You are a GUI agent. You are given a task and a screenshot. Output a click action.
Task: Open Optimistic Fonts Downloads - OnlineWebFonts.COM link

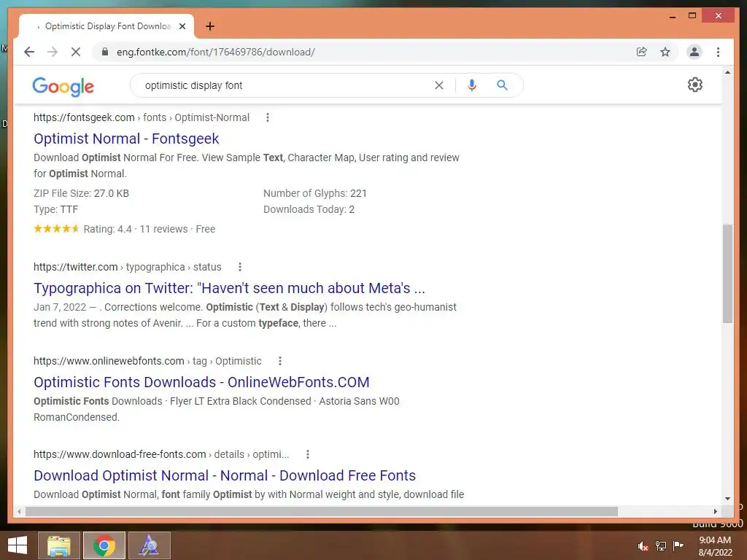click(201, 382)
